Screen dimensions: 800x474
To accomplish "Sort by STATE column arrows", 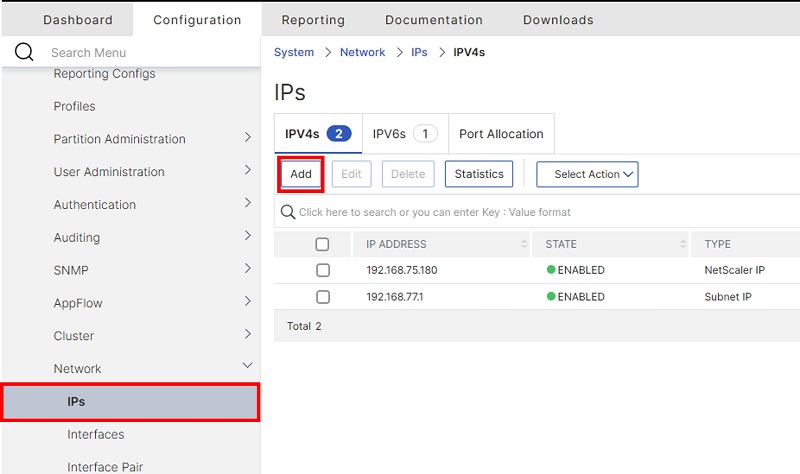I will [x=683, y=244].
